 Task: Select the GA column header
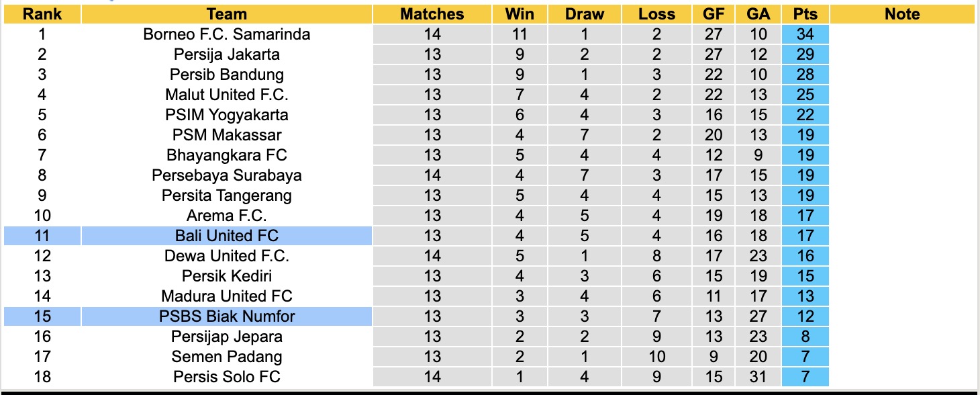757,14
